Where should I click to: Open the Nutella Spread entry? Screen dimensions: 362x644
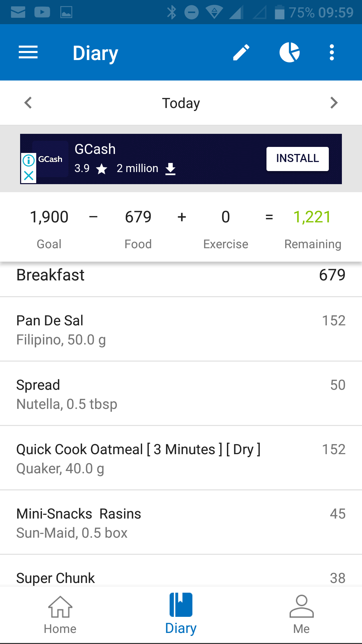(181, 394)
